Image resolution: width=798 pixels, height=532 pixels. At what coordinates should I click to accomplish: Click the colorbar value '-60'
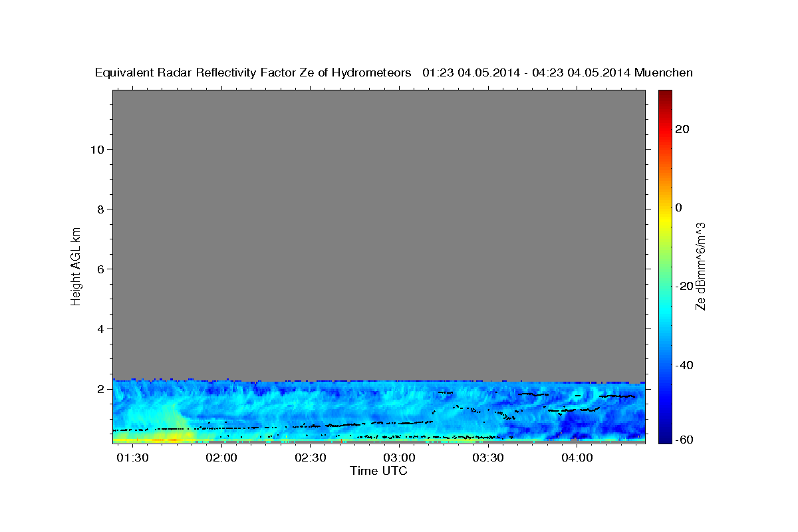[x=684, y=440]
